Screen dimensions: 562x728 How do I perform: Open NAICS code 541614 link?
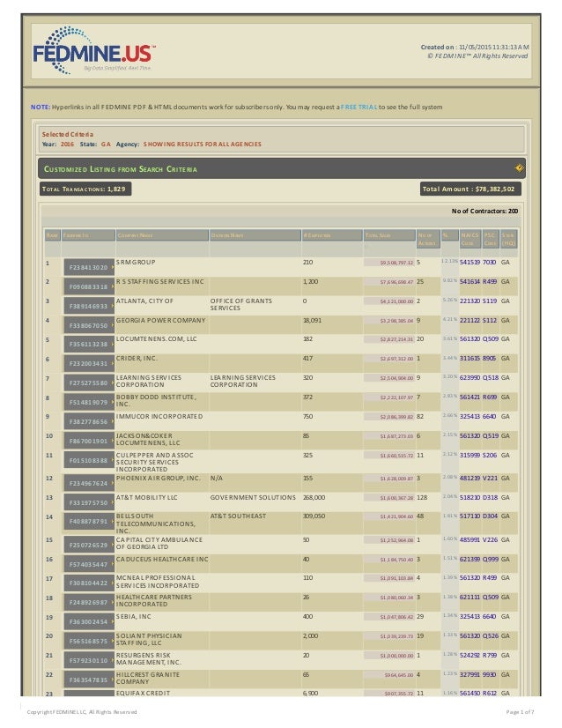tap(470, 282)
